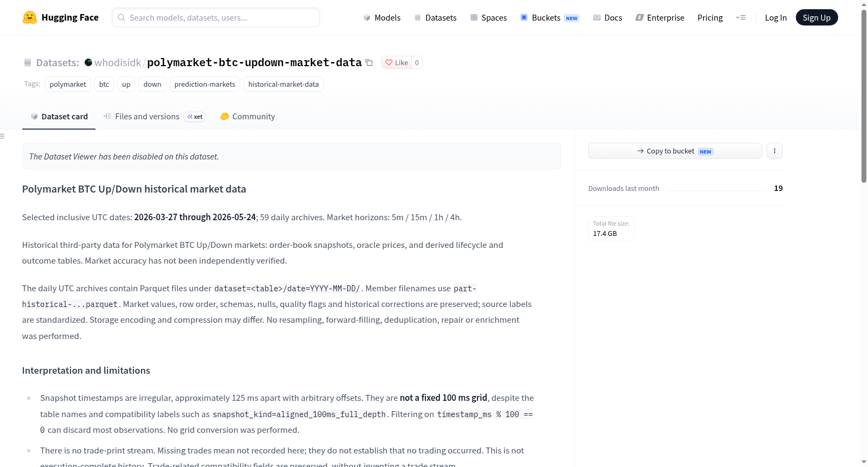Click the Spaces grid icon
Viewport: 868px width, 467px height.
click(474, 17)
